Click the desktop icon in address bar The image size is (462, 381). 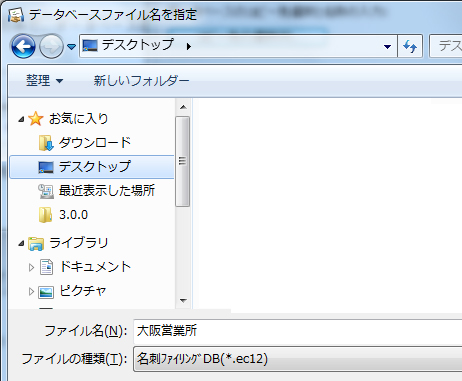90,45
